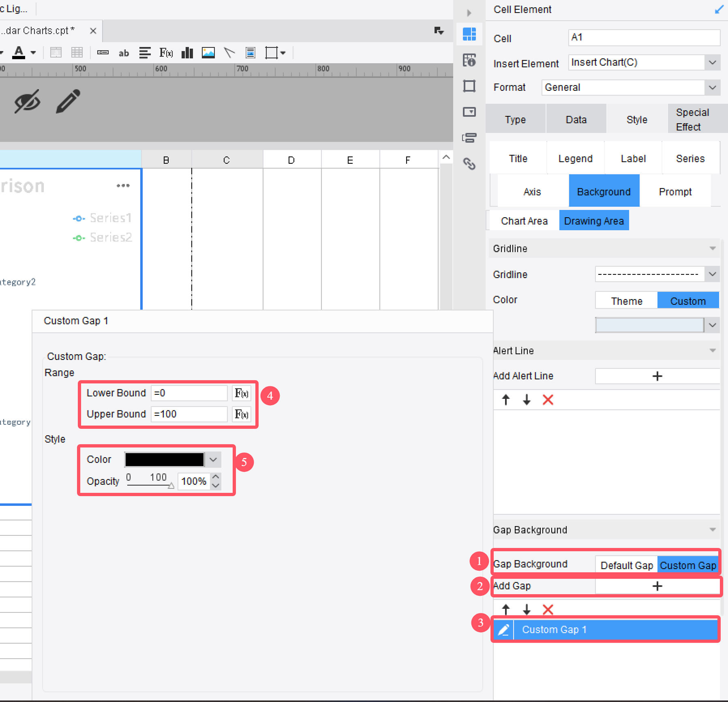Edit Custom Gap 1 pencil icon
The height and width of the screenshot is (702, 728).
click(x=503, y=630)
